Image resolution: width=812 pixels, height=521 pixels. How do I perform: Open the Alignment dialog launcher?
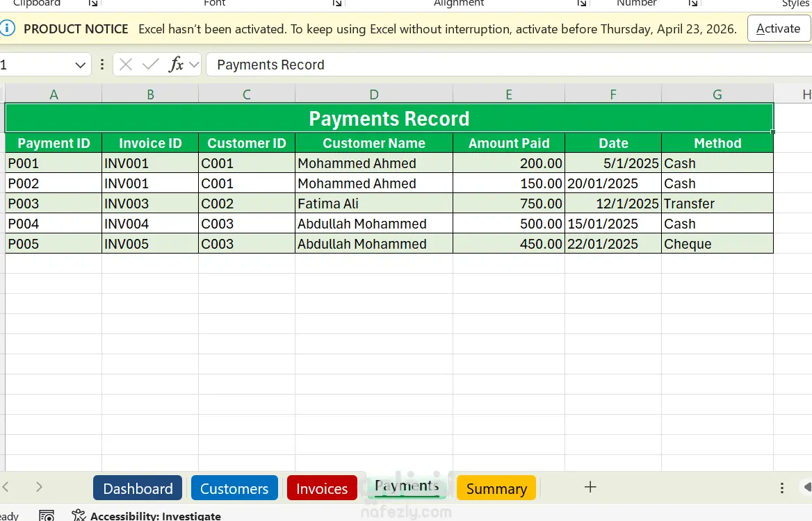pos(582,3)
